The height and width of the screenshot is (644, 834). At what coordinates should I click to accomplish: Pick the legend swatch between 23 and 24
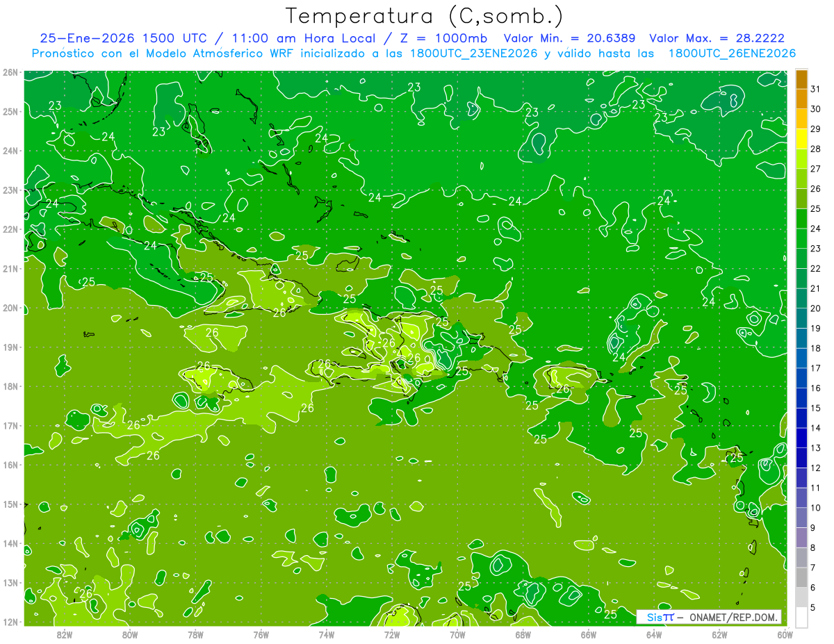(801, 238)
